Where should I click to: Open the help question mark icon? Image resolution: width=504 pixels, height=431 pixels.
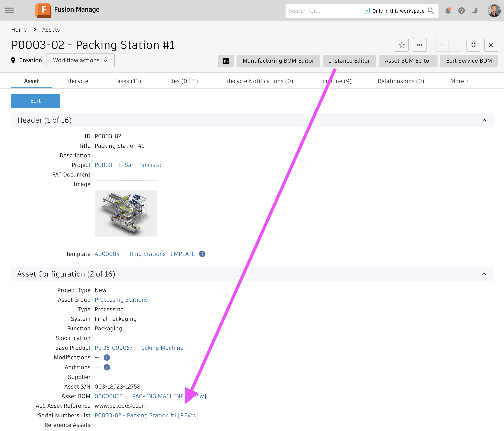pos(461,11)
